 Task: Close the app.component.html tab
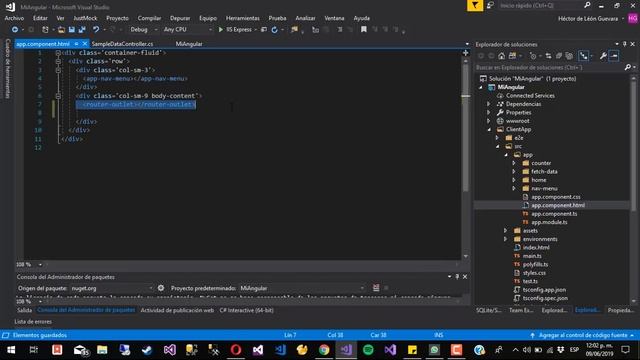85,44
